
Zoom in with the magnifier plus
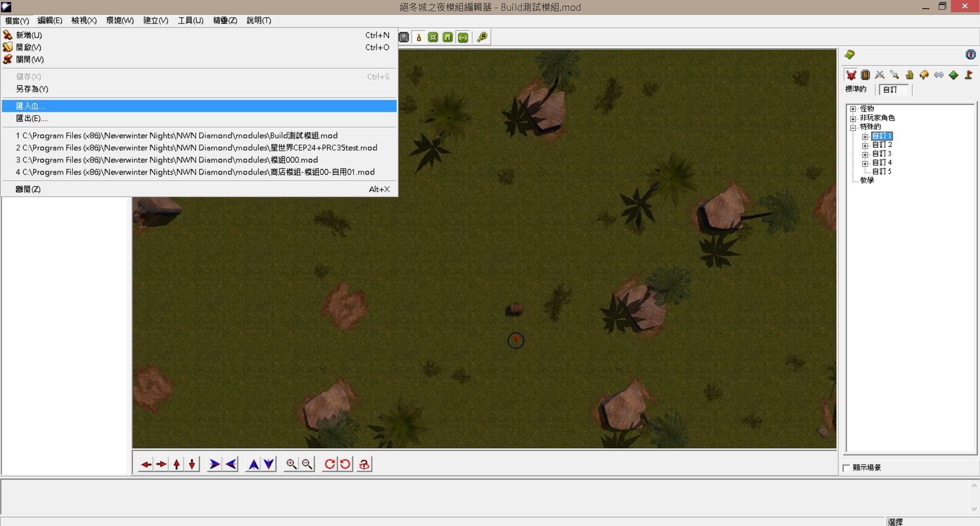(291, 464)
